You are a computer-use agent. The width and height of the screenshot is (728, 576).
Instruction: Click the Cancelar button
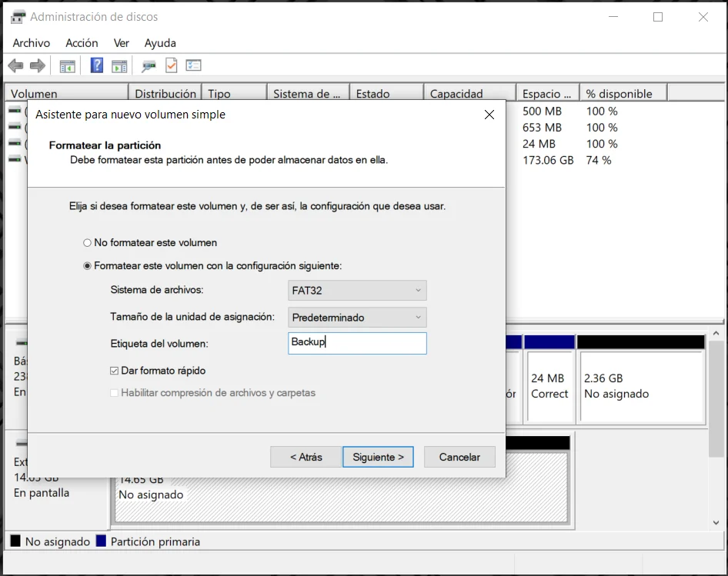click(459, 457)
